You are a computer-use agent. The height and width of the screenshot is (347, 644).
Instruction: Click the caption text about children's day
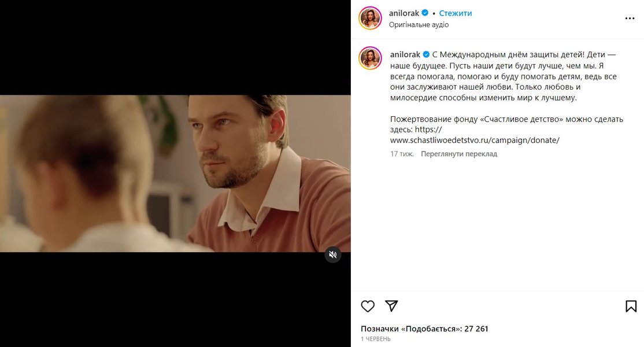[503, 76]
